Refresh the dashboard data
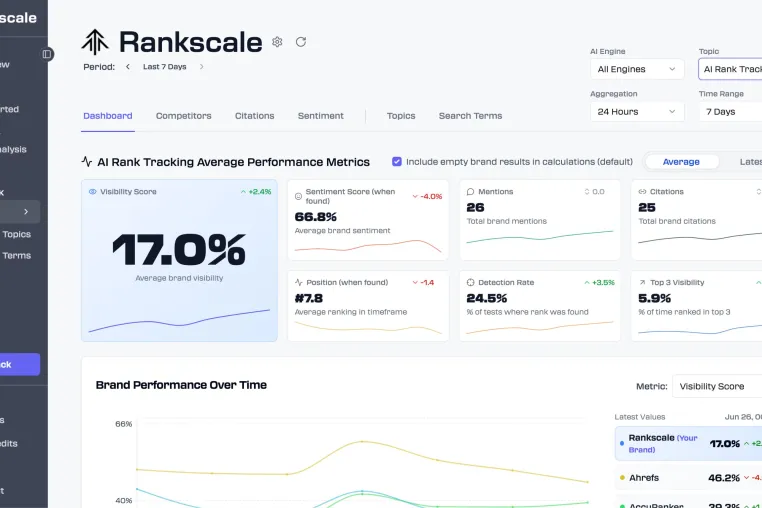 [x=301, y=42]
